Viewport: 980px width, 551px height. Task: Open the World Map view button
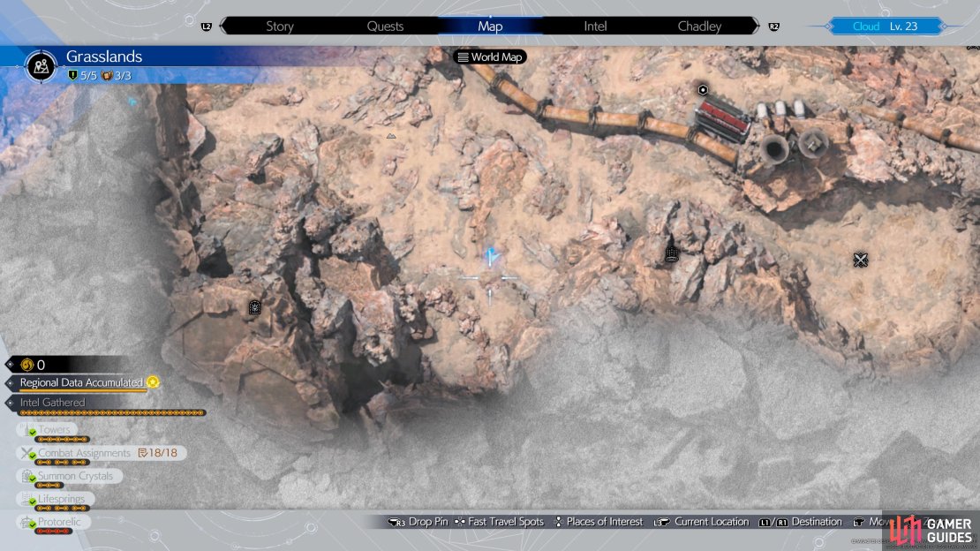(490, 57)
